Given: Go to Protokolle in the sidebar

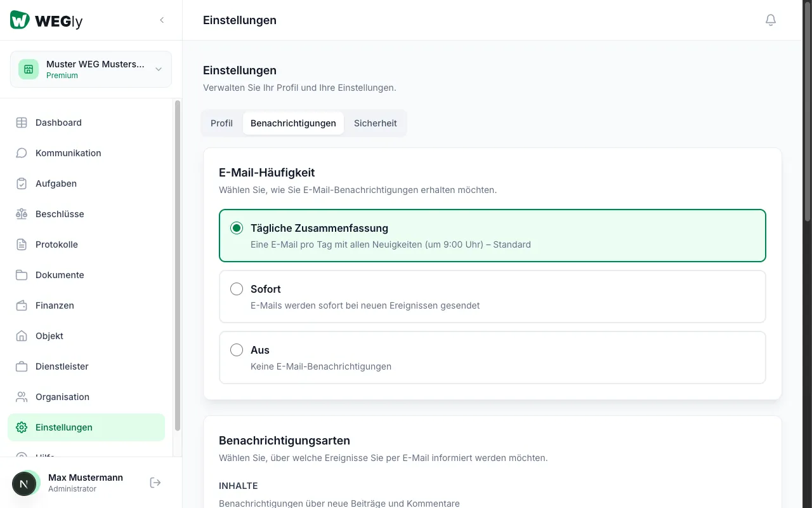Looking at the screenshot, I should [x=56, y=244].
